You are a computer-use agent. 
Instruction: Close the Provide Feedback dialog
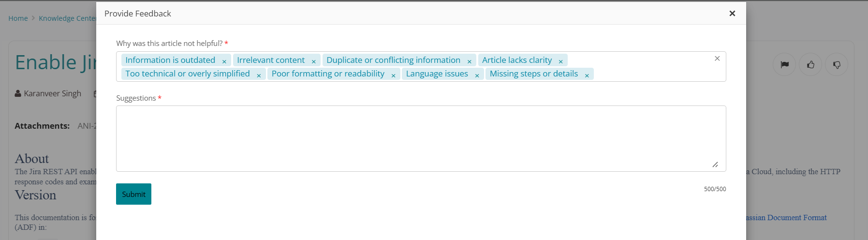click(x=732, y=14)
